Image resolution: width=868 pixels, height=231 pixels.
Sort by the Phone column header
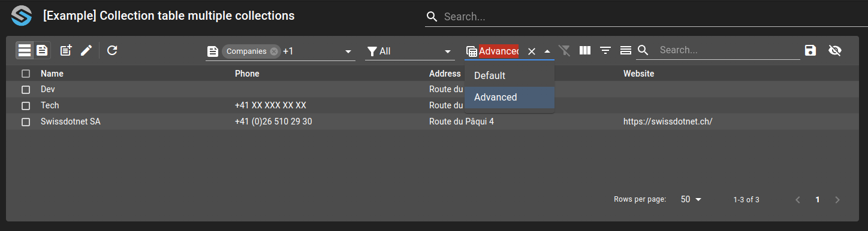[x=247, y=74]
